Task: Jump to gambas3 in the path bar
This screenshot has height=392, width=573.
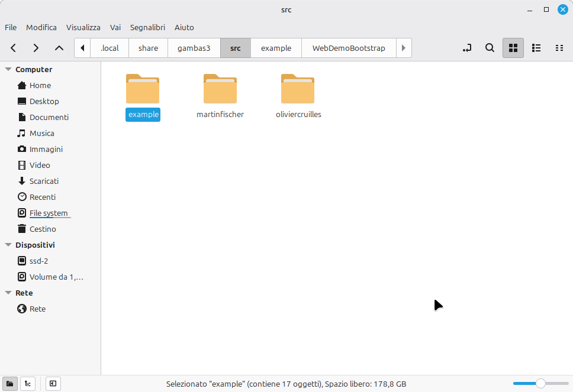Action: click(x=194, y=48)
